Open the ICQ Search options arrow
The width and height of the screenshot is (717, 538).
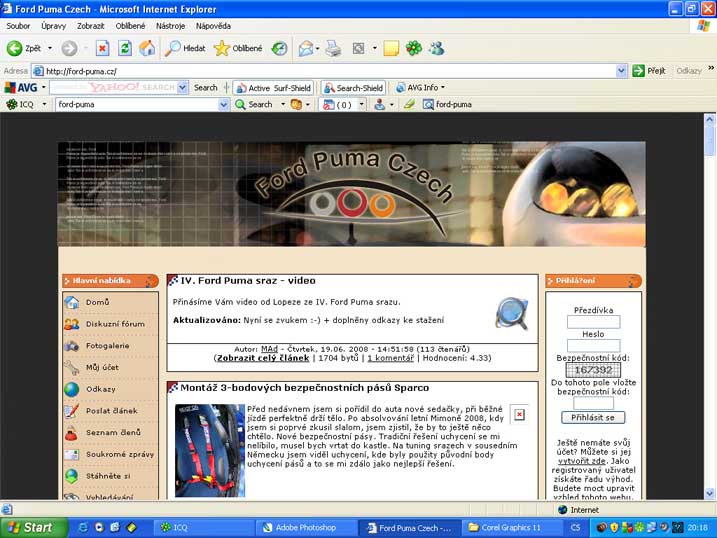tap(283, 104)
